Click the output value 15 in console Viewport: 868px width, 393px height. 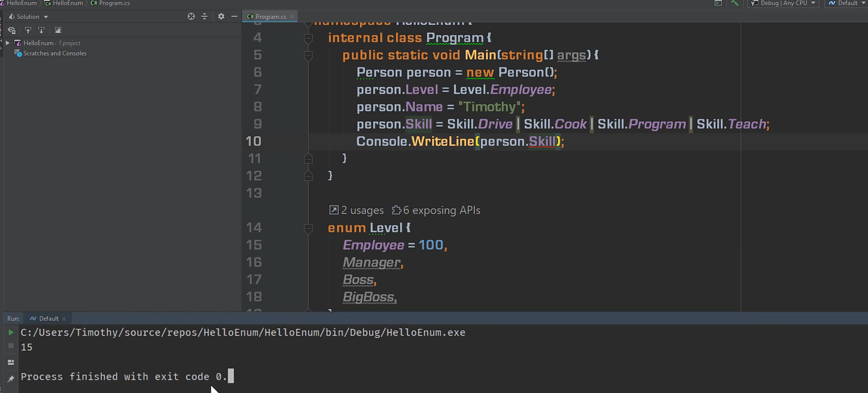[x=26, y=347]
